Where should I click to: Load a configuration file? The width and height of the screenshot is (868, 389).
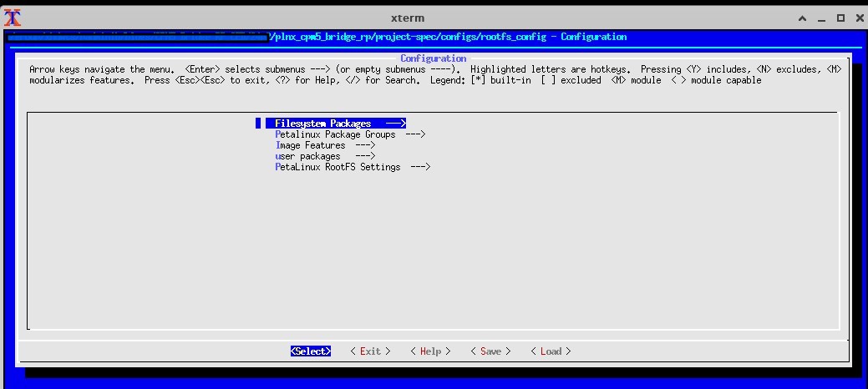[x=551, y=351]
